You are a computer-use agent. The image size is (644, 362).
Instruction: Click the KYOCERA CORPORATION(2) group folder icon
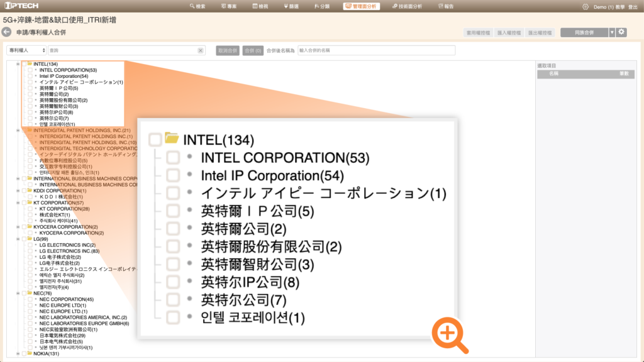[x=30, y=226]
